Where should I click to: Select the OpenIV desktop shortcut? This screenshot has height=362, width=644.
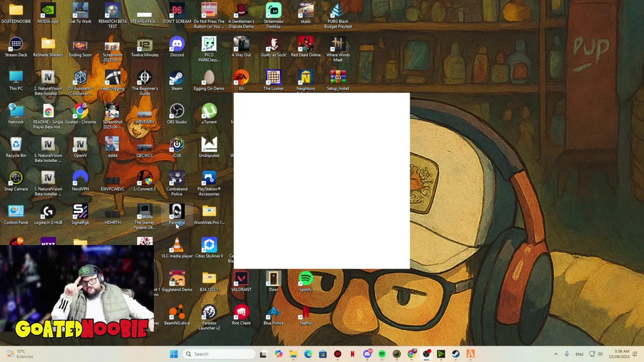coord(80,148)
